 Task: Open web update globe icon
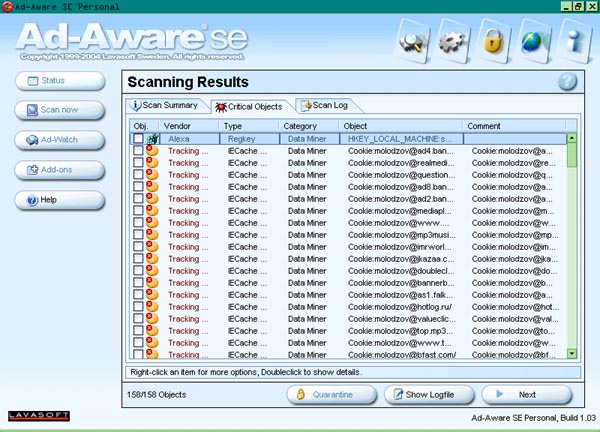(533, 41)
